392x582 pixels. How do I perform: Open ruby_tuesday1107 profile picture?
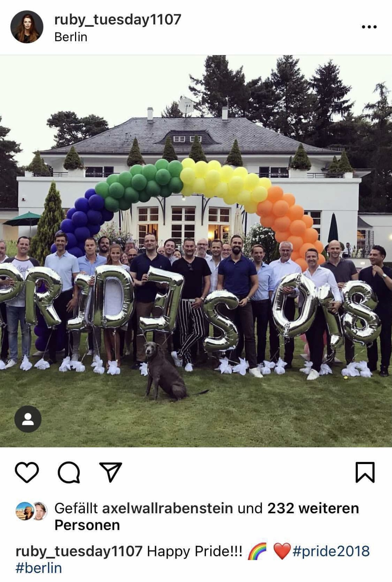click(27, 27)
